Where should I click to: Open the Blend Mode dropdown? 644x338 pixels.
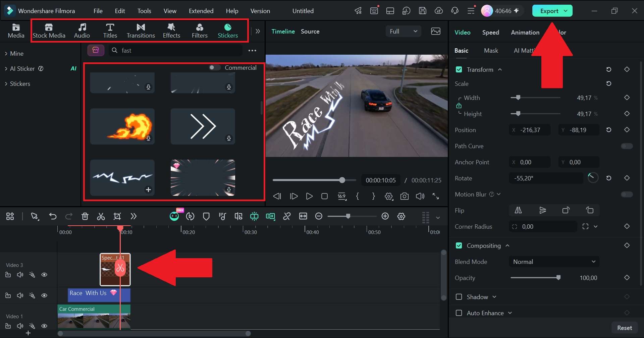tap(554, 262)
